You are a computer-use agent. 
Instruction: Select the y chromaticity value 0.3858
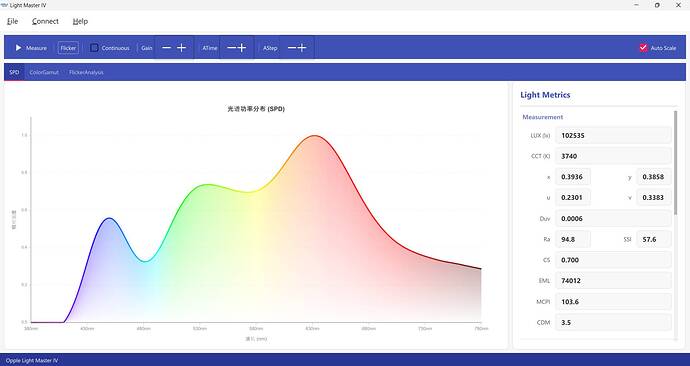(x=654, y=177)
